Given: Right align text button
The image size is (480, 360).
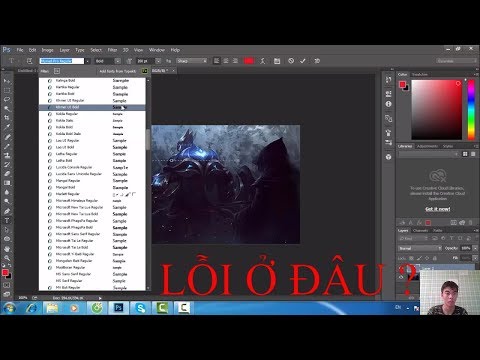Looking at the screenshot, I should (235, 61).
